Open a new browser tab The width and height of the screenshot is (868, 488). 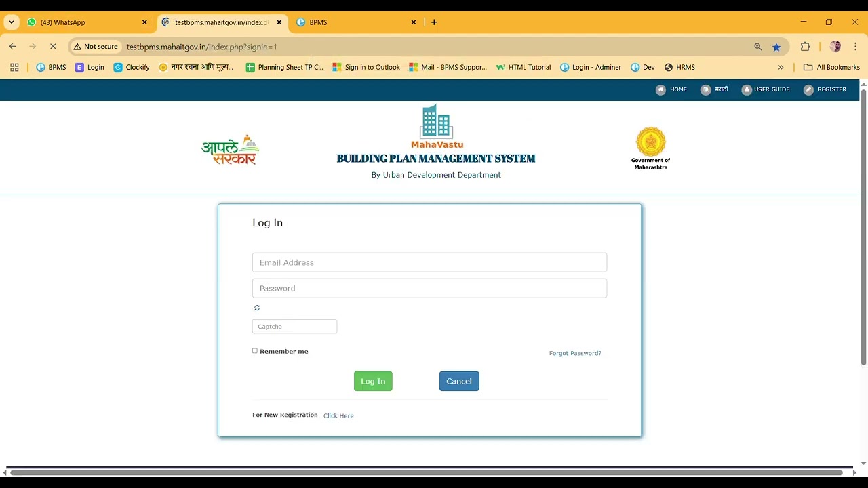[x=434, y=22]
